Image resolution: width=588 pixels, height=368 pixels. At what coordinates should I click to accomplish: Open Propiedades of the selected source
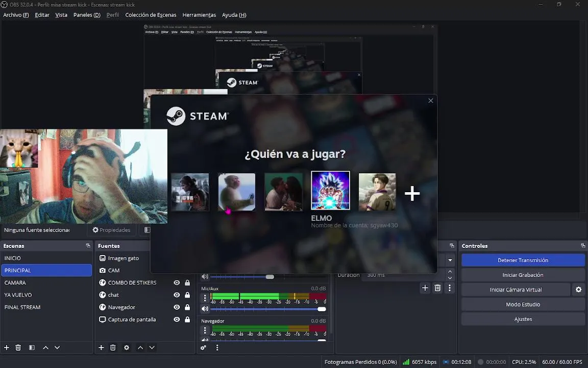coord(111,230)
